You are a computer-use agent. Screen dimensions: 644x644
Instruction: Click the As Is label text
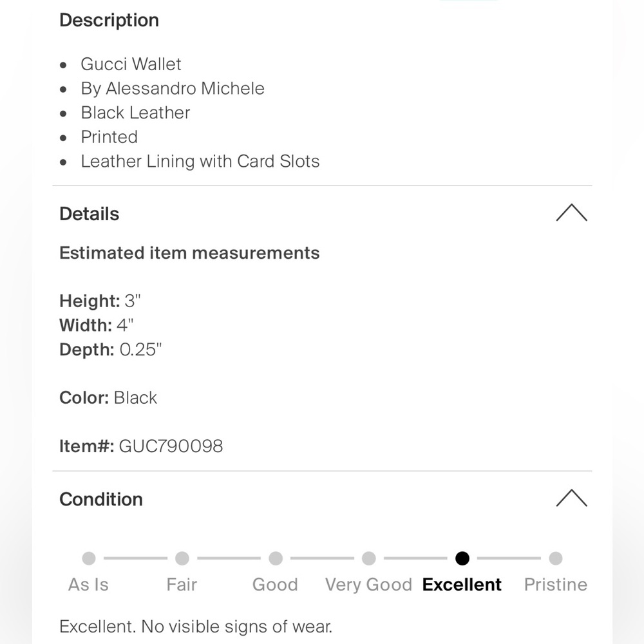click(x=88, y=585)
